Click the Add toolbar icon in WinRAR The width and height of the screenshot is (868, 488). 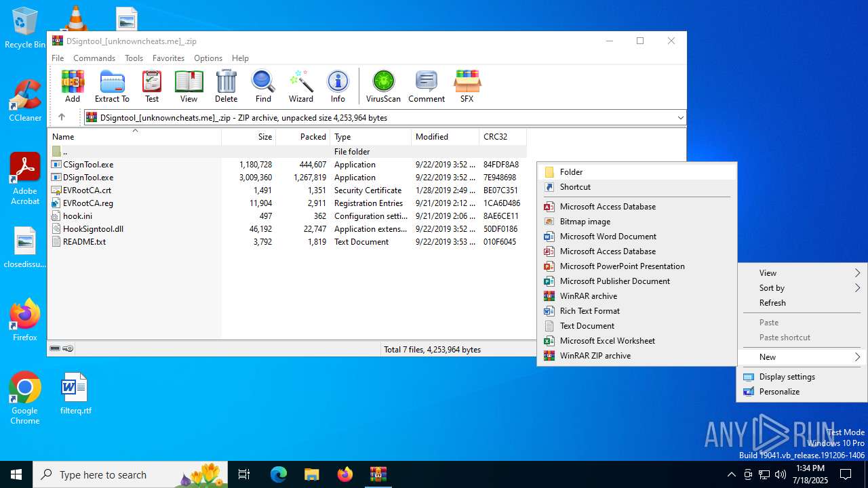[x=73, y=86]
